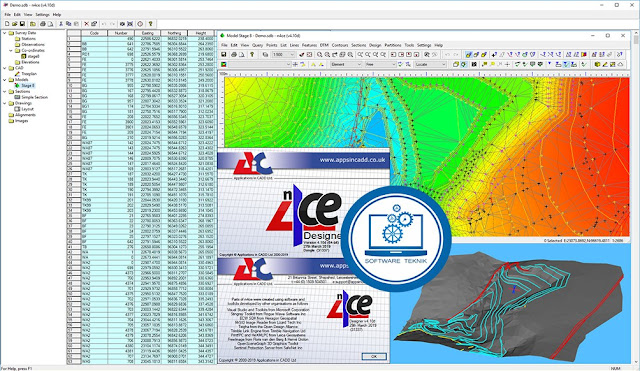Click the black diagonal arrow point tool icon
This screenshot has height=371, width=640.
pos(494,54)
